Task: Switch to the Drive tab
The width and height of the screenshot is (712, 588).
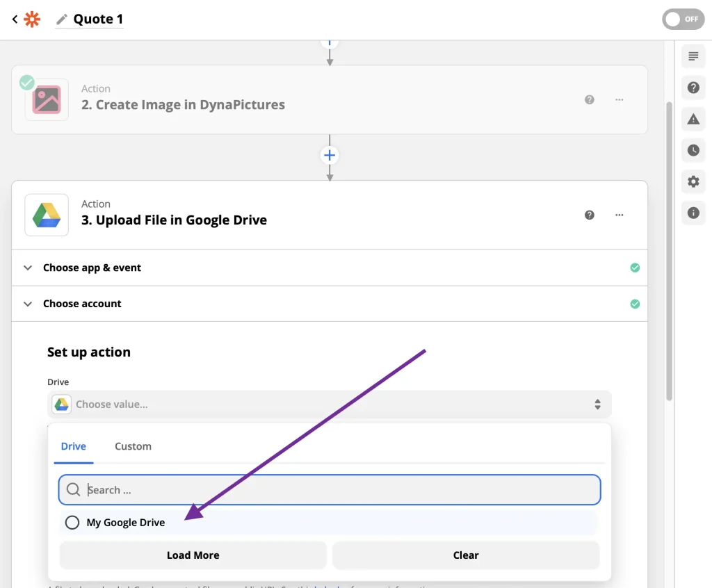Action: pyautogui.click(x=74, y=446)
